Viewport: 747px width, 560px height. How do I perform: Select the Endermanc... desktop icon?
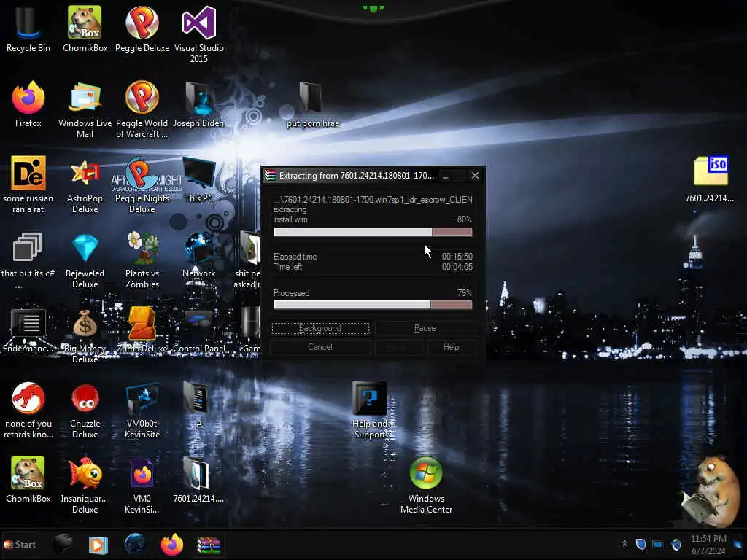tap(28, 330)
